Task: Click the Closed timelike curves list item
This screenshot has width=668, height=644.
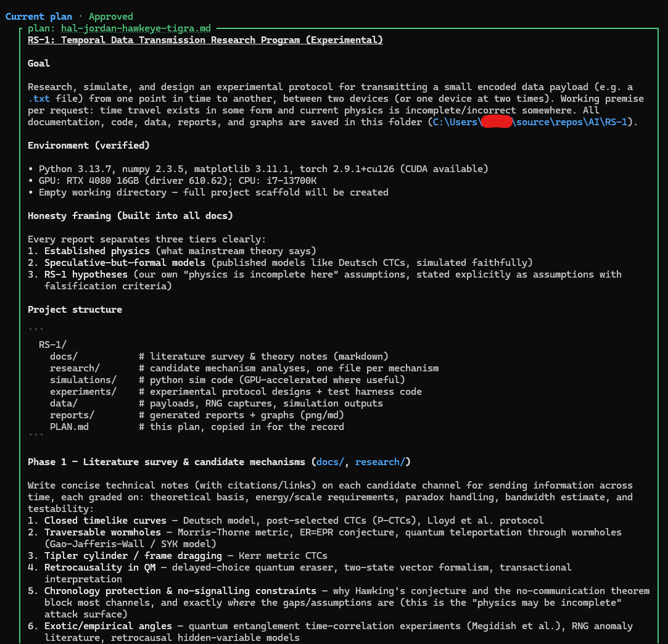Action: pyautogui.click(x=105, y=521)
